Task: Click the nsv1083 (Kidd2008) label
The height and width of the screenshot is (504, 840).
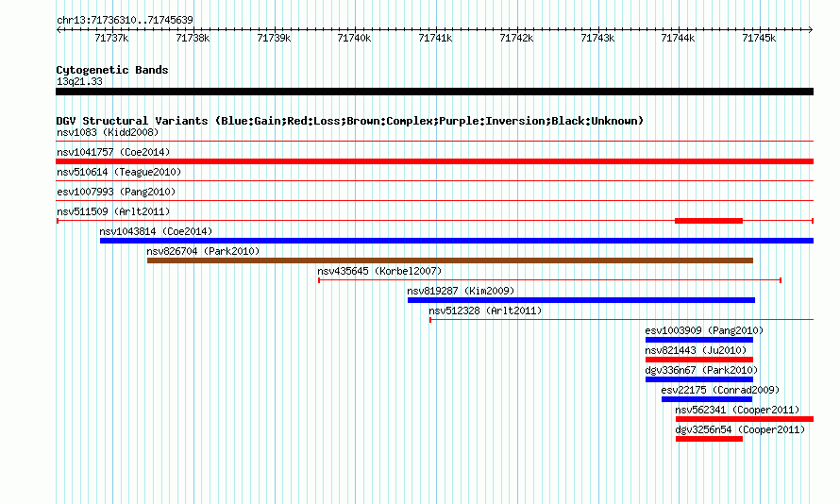Action: pyautogui.click(x=108, y=132)
